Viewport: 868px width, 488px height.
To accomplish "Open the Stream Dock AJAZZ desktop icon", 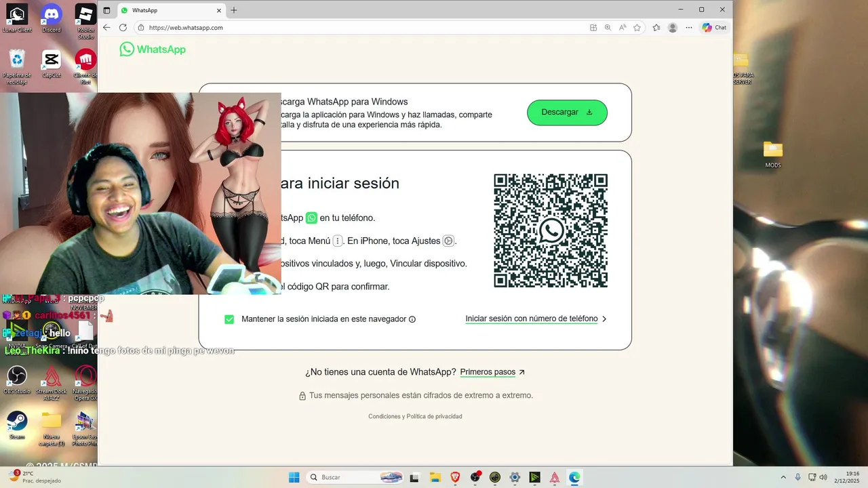I will point(52,383).
